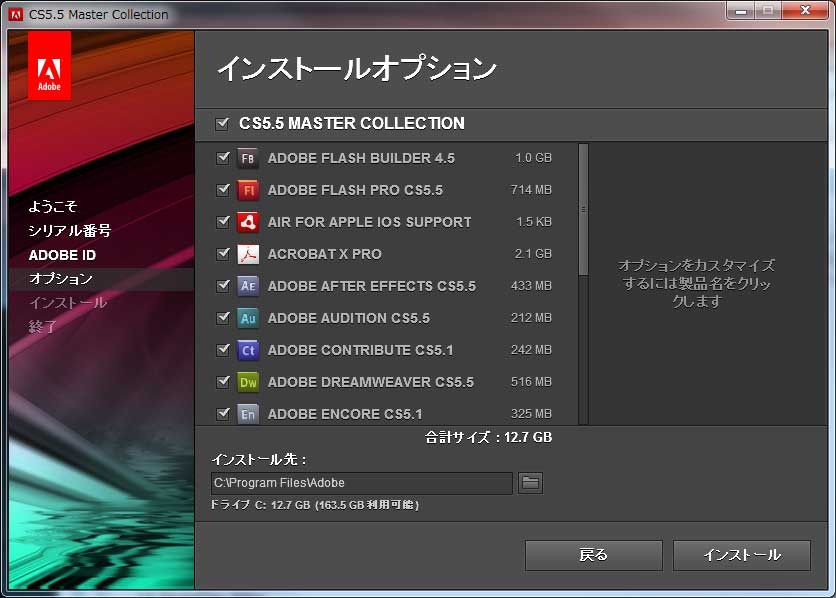This screenshot has width=836, height=598.
Task: Click the ドライブ C: 163.5 GB available text
Action: [315, 505]
